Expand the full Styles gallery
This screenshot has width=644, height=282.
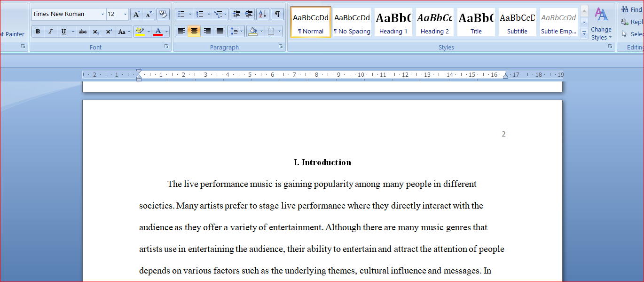584,32
